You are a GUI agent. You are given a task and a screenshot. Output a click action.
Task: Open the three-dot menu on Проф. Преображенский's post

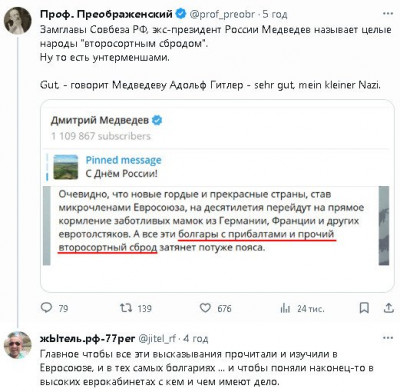coord(388,14)
